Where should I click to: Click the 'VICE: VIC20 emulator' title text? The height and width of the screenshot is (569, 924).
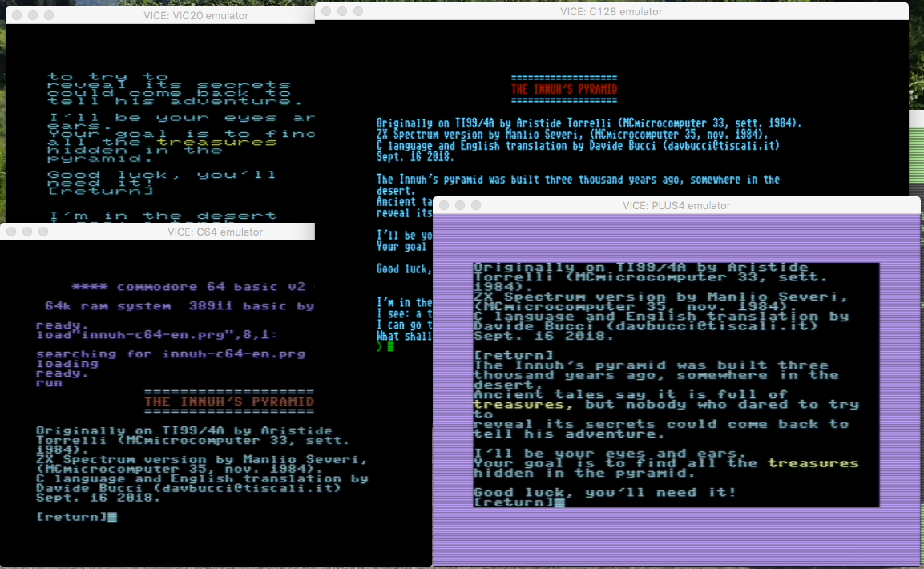pos(196,16)
